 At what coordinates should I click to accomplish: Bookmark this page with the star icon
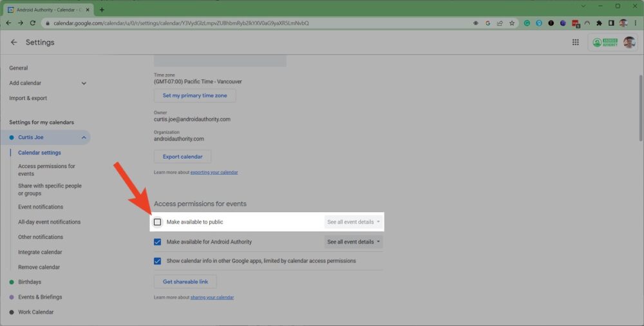click(512, 23)
